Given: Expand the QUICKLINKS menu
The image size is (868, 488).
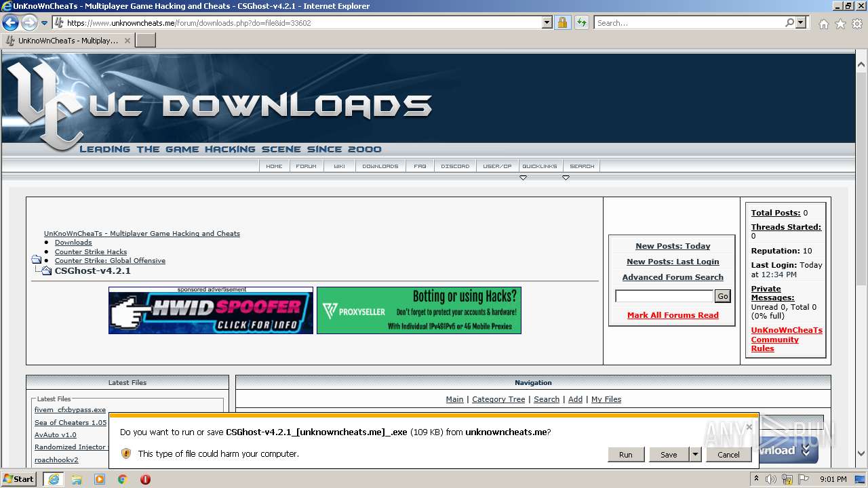Looking at the screenshot, I should point(540,166).
